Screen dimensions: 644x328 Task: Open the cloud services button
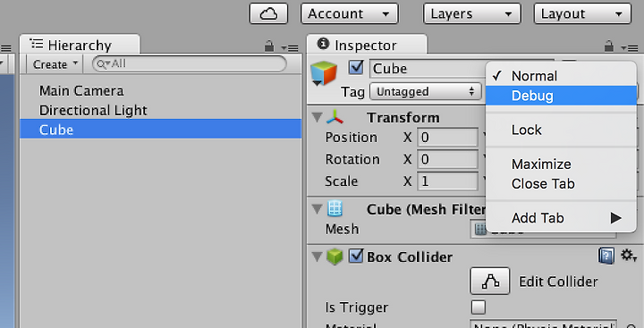point(268,13)
